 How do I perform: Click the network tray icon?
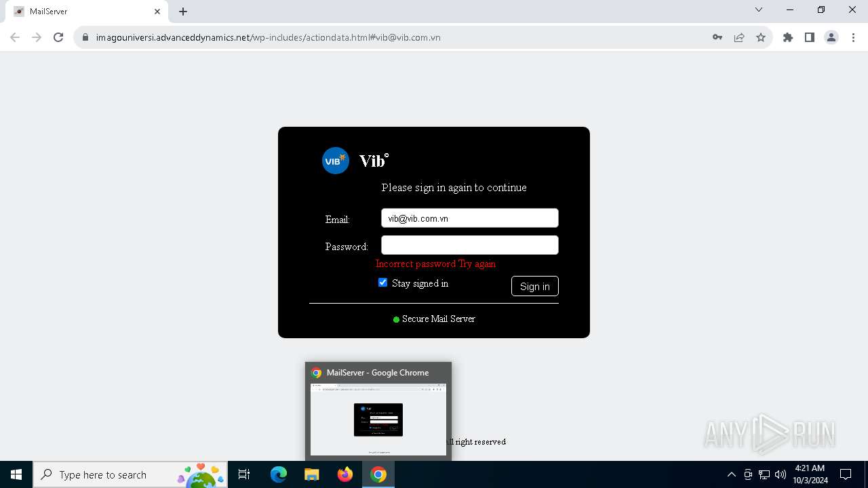click(x=764, y=474)
